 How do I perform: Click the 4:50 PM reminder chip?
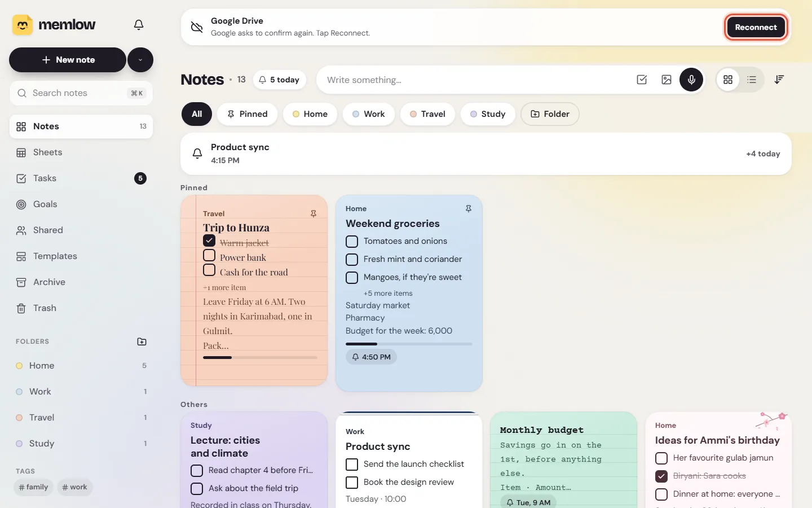click(371, 357)
